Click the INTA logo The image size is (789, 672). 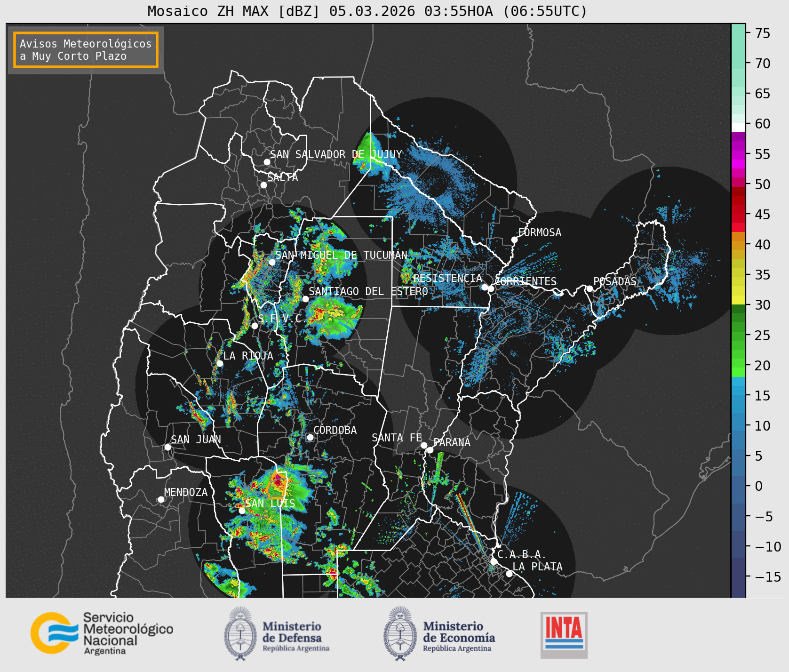coord(564,635)
